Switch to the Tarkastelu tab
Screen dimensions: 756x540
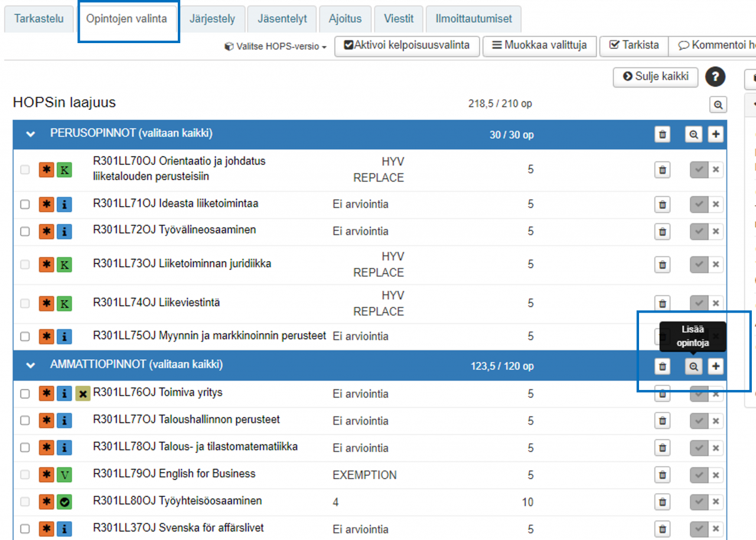[39, 19]
